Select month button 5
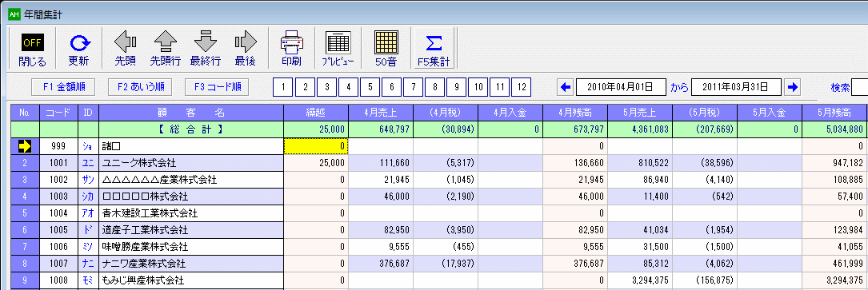868x290 pixels. (x=370, y=87)
